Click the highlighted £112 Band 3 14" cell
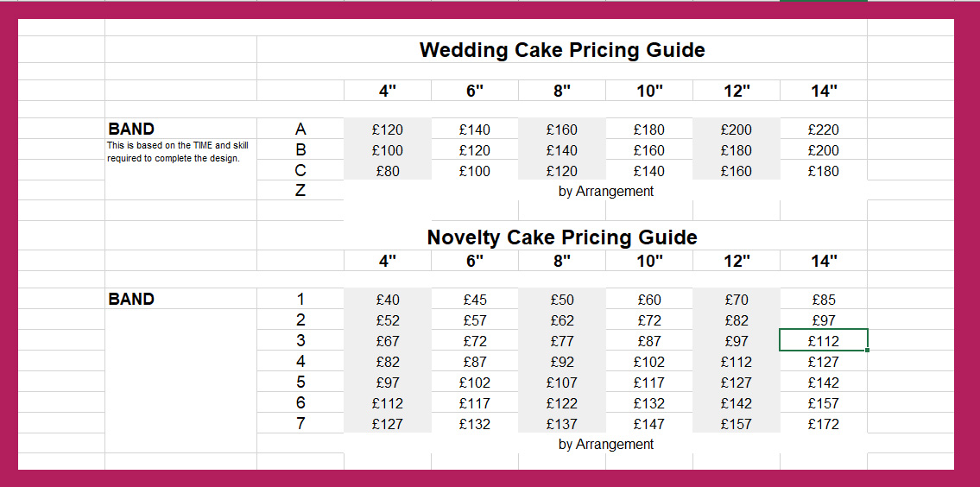This screenshot has width=980, height=487. click(x=823, y=341)
